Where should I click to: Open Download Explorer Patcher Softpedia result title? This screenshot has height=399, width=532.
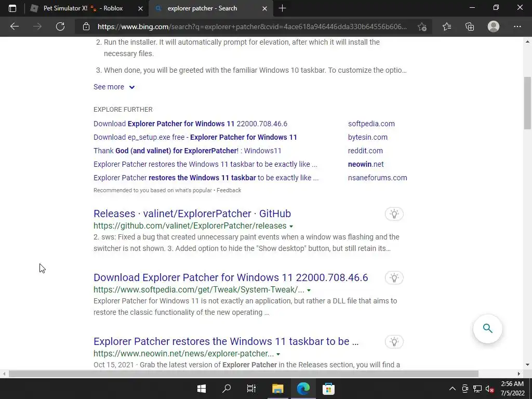(231, 277)
